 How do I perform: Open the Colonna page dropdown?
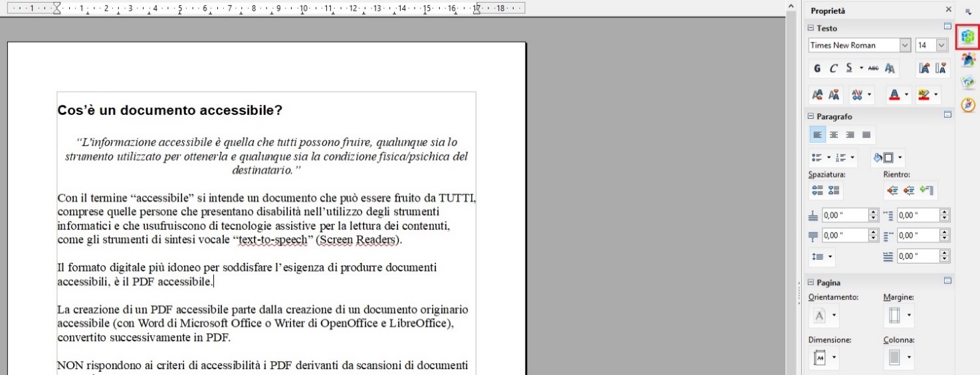(x=899, y=359)
